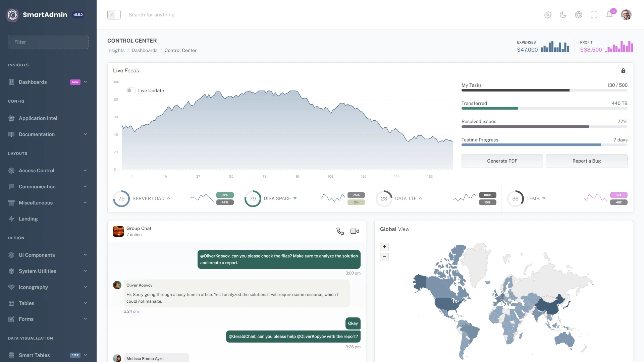This screenshot has width=644, height=362.
Task: Open notifications bell with 5 badge
Action: click(609, 15)
